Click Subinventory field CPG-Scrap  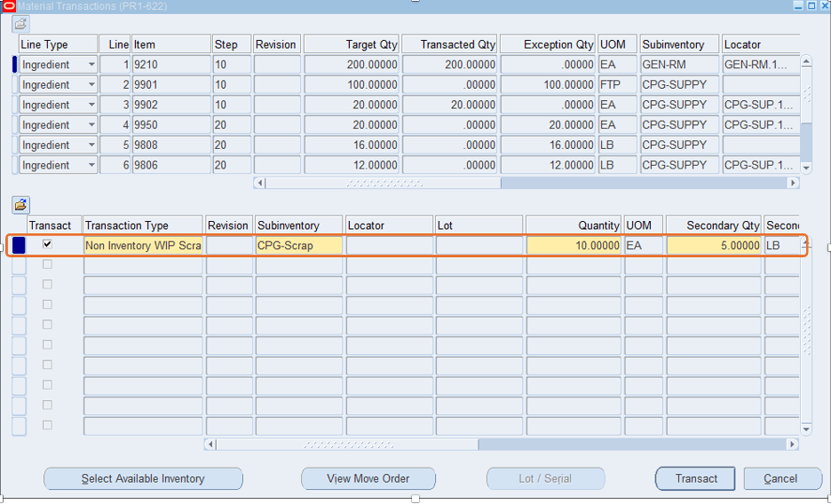point(299,246)
